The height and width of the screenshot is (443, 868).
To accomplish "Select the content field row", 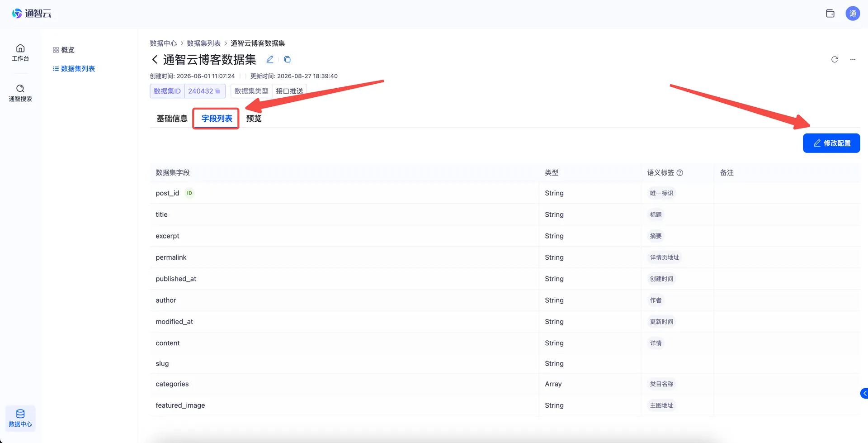I will [505, 343].
